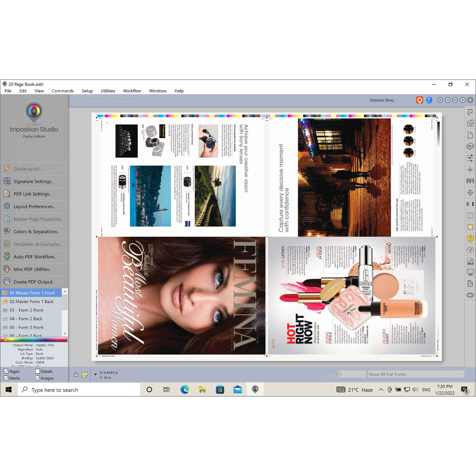Open the speedometer gauge icon
This screenshot has width=476, height=476.
tap(470, 250)
